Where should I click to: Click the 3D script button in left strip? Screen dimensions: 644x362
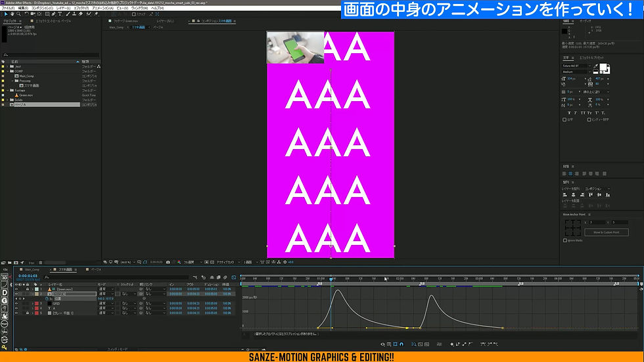[x=5, y=278]
